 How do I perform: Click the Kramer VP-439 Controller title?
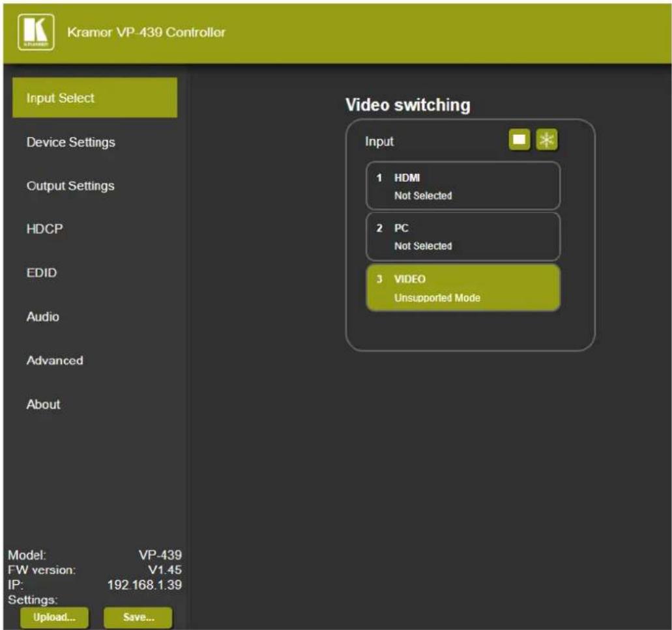click(x=146, y=32)
